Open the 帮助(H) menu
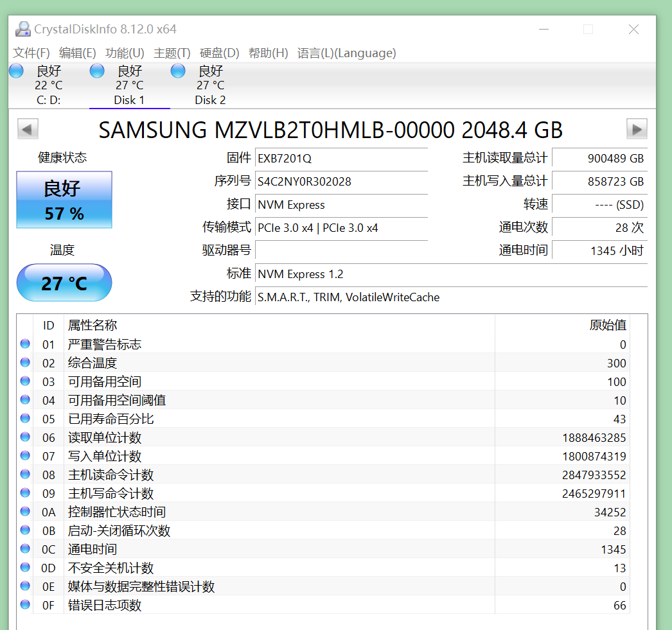This screenshot has width=672, height=630. pyautogui.click(x=269, y=53)
